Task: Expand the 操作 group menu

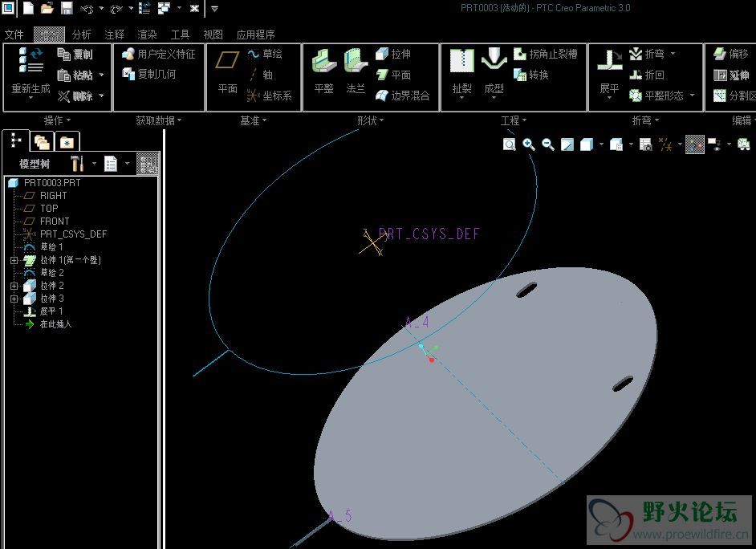Action: click(x=57, y=120)
